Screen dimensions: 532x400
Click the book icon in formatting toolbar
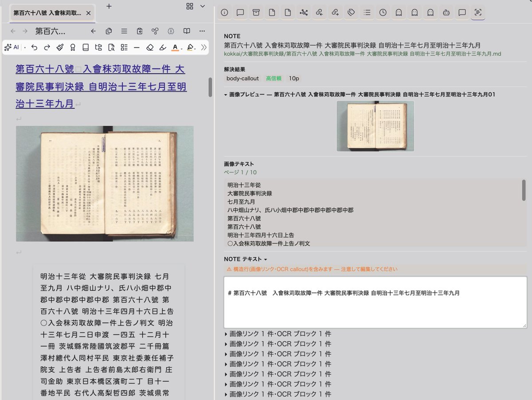[x=86, y=47]
